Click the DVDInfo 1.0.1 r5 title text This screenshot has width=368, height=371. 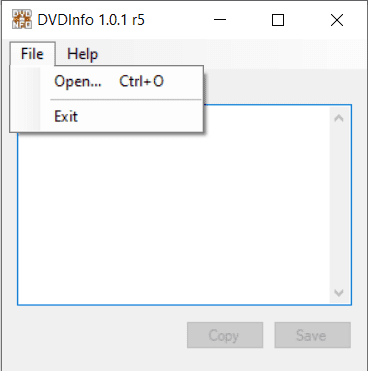pos(91,20)
